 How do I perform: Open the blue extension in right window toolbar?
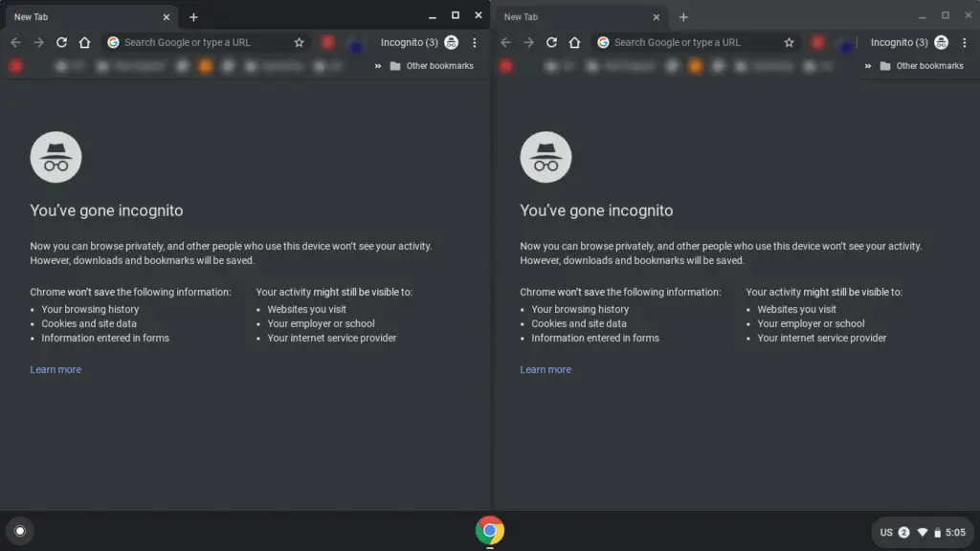[846, 45]
